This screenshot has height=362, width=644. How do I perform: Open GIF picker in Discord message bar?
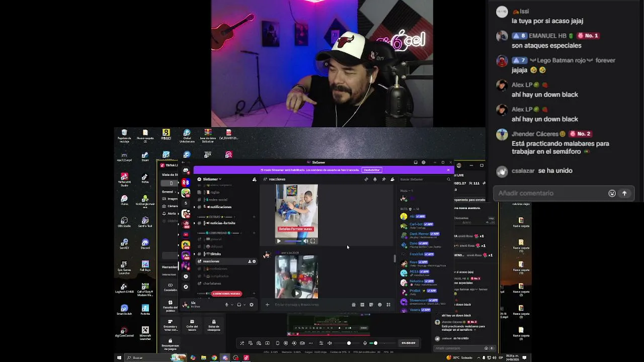(362, 305)
